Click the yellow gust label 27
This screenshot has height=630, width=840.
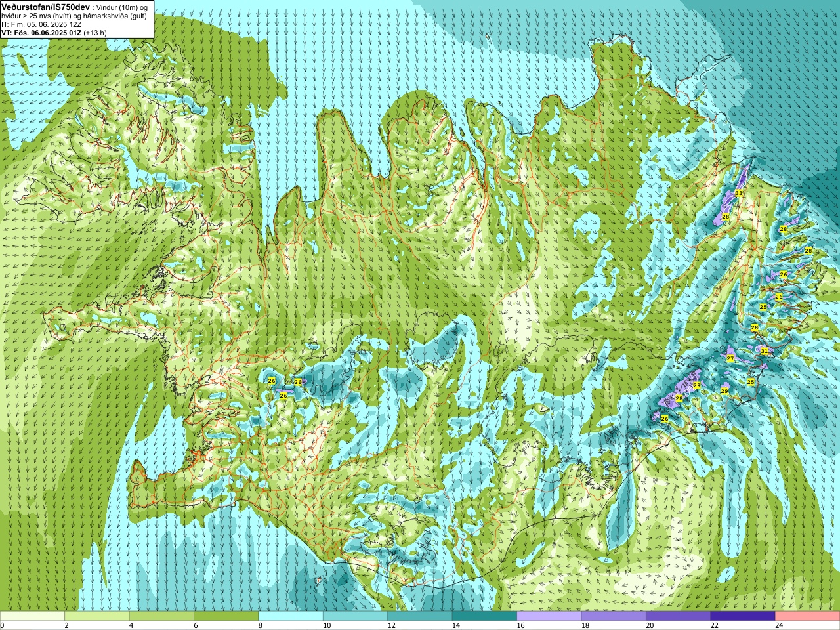(x=730, y=358)
